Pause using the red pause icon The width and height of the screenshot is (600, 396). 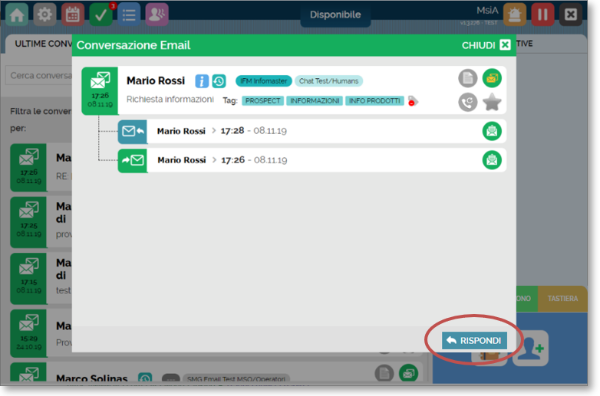pyautogui.click(x=543, y=15)
